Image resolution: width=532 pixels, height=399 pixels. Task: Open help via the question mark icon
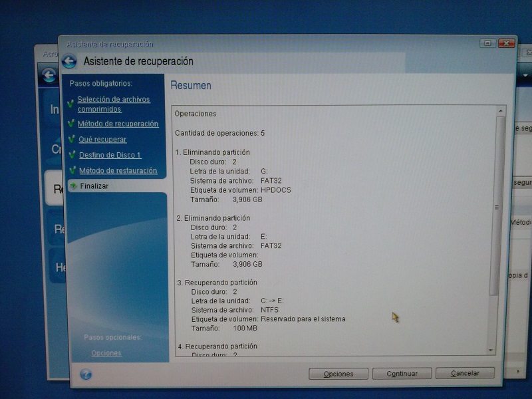point(85,374)
